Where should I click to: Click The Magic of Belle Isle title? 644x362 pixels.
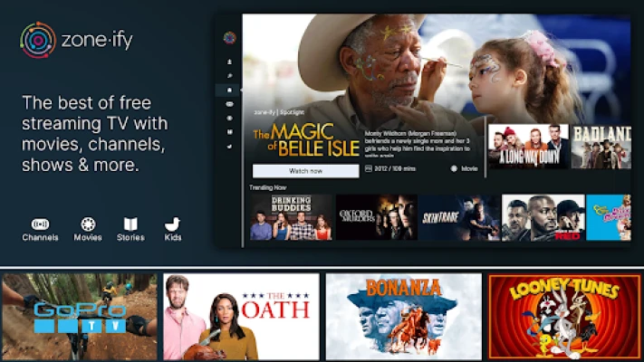point(306,140)
